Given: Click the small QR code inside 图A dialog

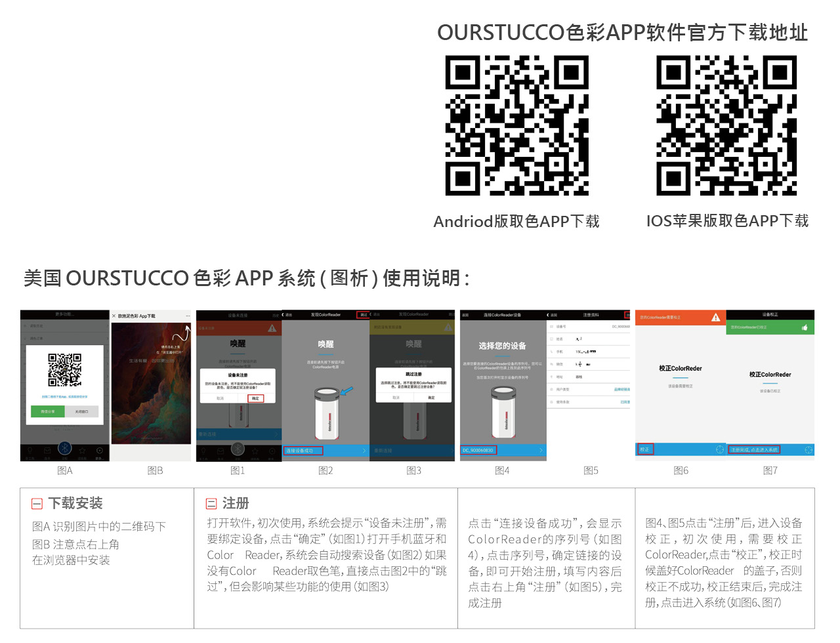Looking at the screenshot, I should pos(65,370).
